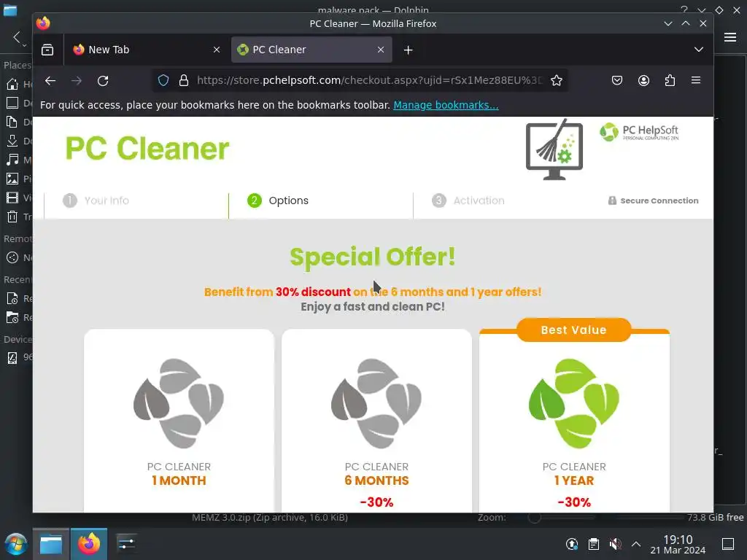Expand hidden system tray icons arrow
The width and height of the screenshot is (747, 560).
636,544
